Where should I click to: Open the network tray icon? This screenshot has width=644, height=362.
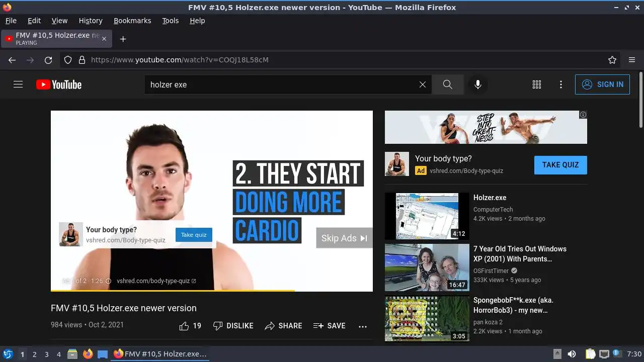(x=604, y=354)
